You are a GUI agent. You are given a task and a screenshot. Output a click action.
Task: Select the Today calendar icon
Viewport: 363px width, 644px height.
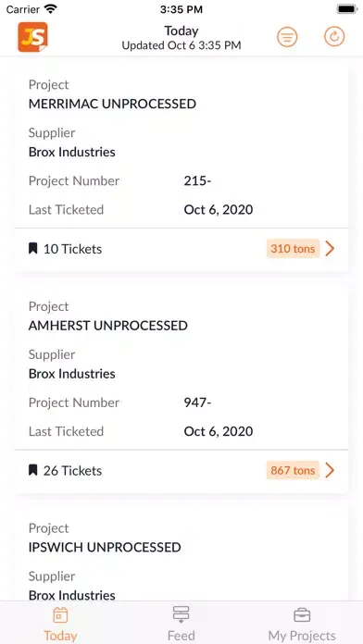(x=60, y=615)
